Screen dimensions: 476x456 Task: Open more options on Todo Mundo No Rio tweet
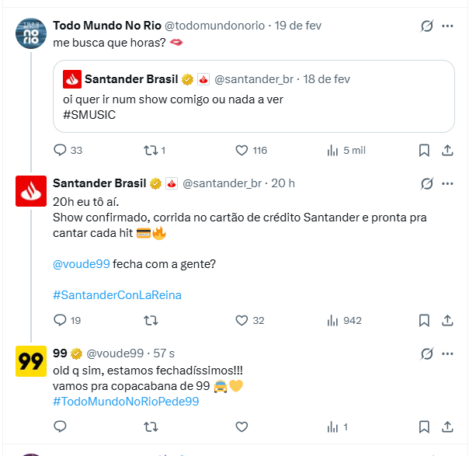[x=447, y=26]
